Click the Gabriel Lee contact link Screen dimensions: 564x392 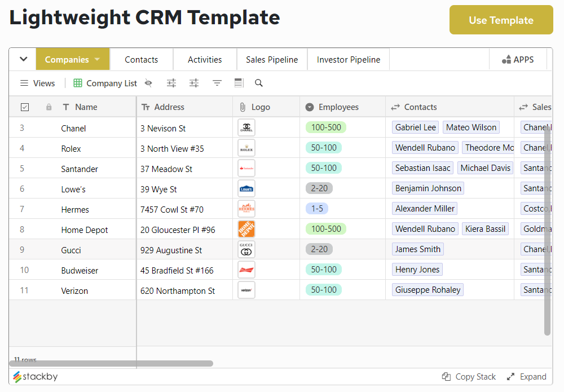(x=416, y=127)
